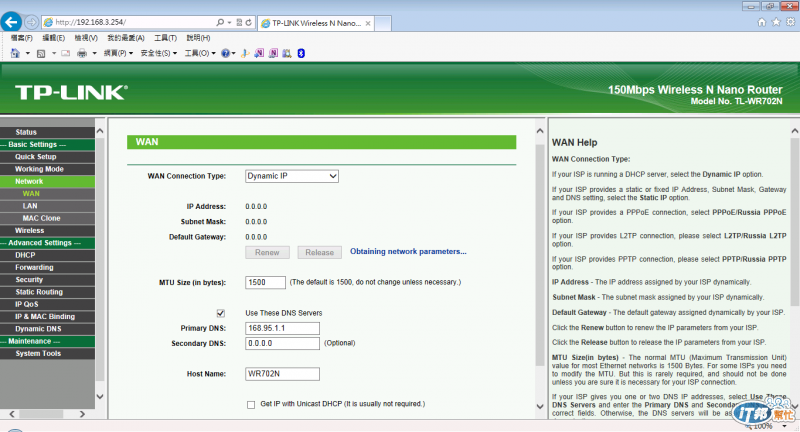Expand the Print dropdown arrow

click(x=94, y=53)
